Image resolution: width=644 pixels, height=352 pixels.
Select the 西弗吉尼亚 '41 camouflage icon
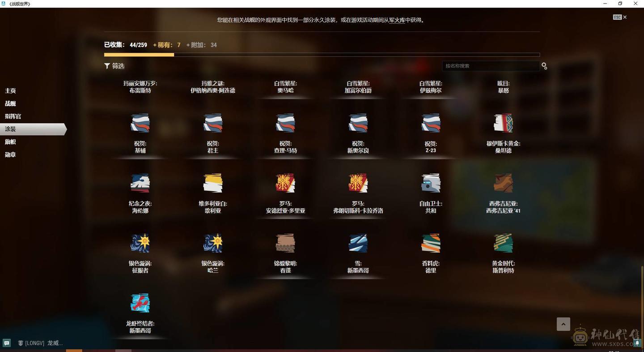pos(503,183)
